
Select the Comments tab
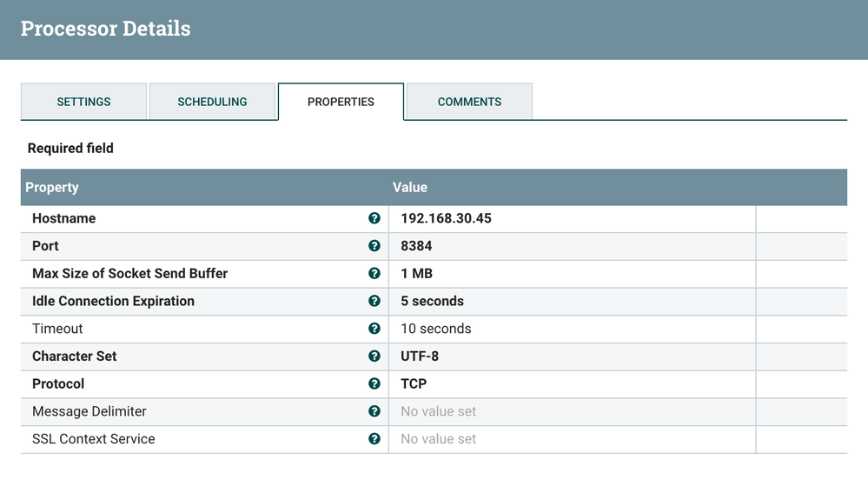469,102
